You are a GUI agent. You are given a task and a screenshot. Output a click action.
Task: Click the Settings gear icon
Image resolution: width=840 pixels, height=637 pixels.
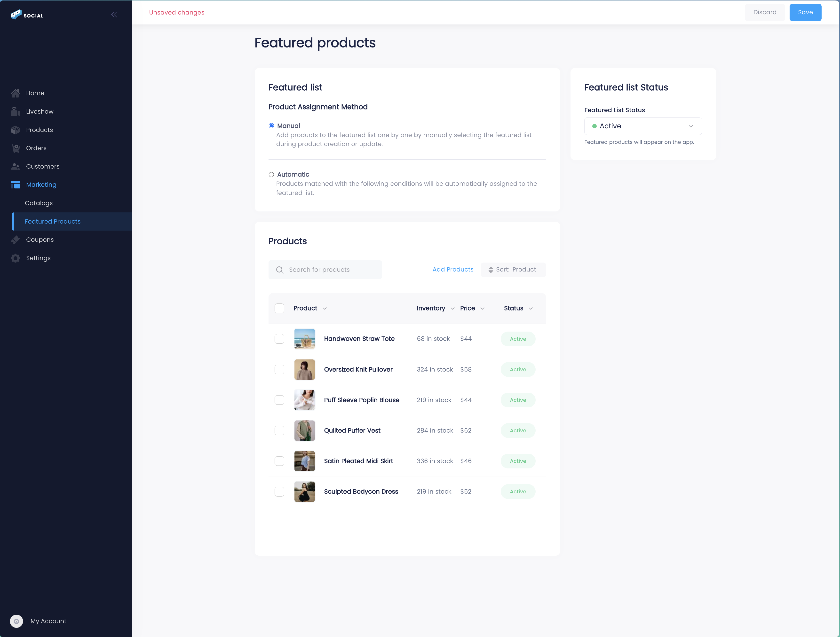point(16,258)
